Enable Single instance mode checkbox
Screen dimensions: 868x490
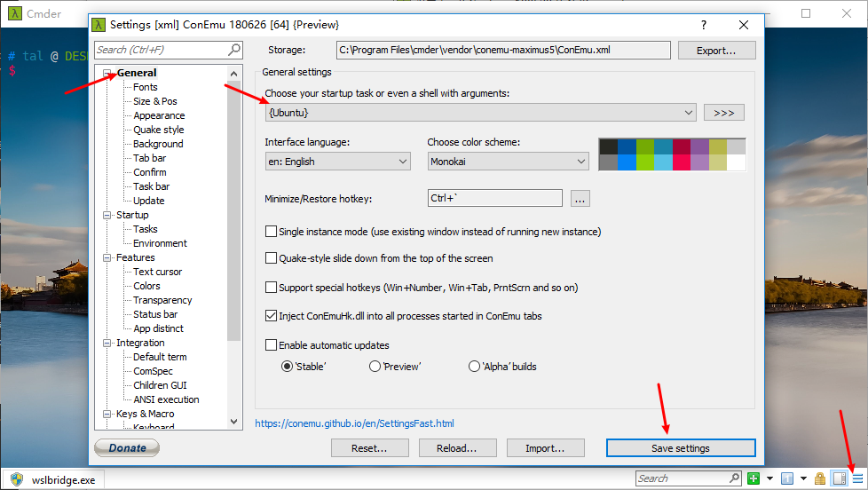pos(271,232)
